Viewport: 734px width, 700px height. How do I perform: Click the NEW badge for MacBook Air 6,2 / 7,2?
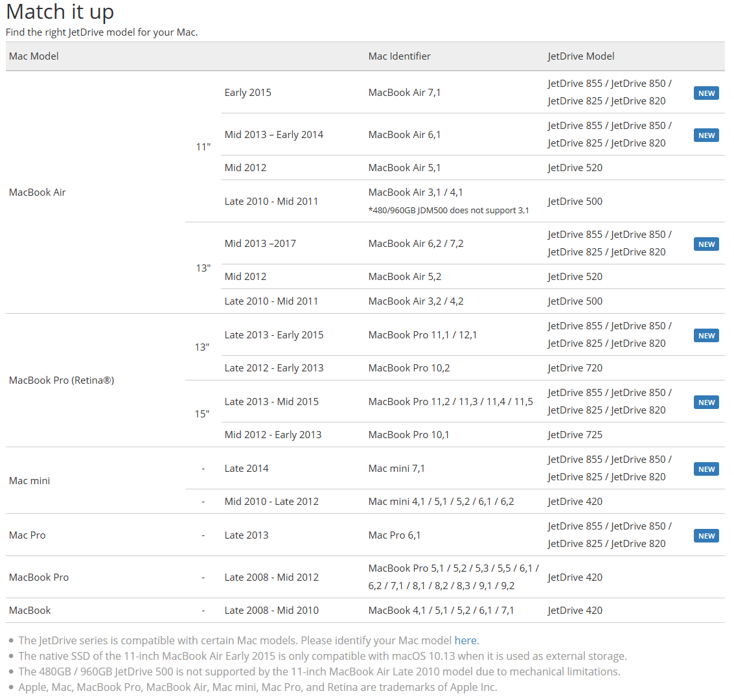[706, 244]
